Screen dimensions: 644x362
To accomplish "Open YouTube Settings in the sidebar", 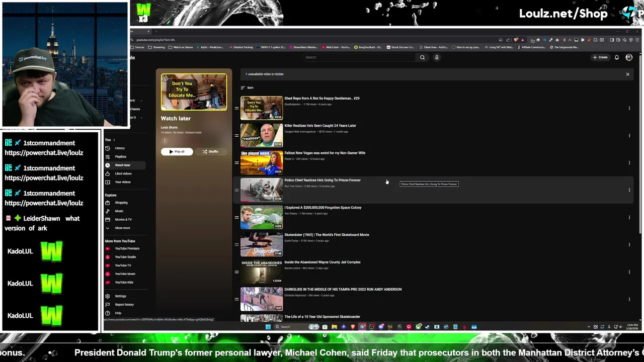I will tap(120, 296).
